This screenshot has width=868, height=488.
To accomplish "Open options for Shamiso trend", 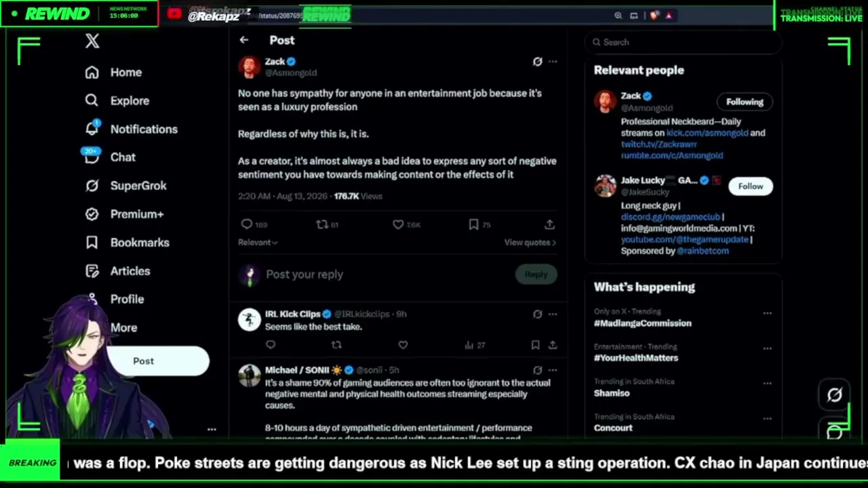I will coord(767,384).
